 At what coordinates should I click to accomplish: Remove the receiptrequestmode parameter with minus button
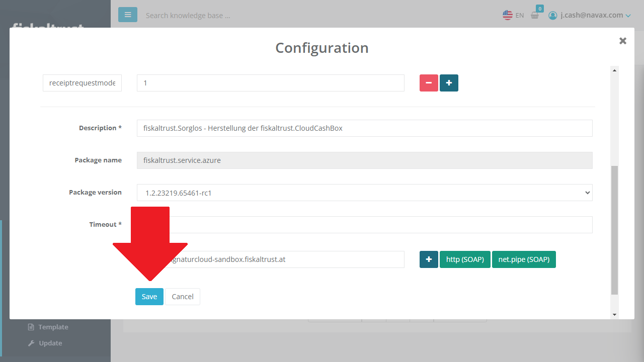(429, 83)
